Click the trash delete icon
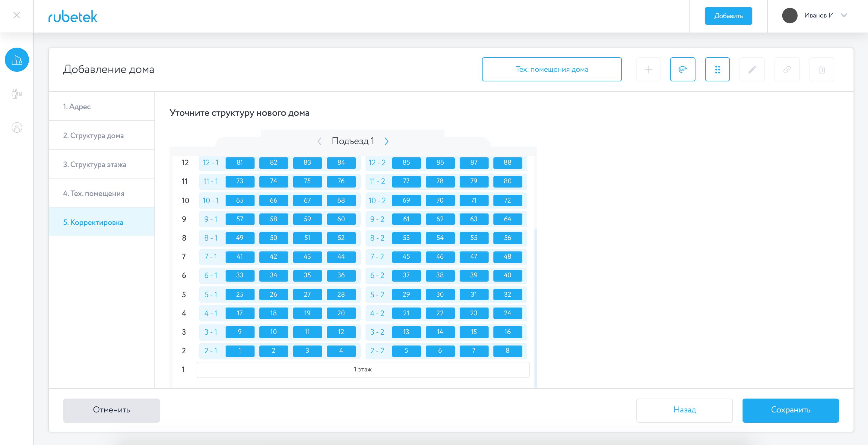Image resolution: width=868 pixels, height=445 pixels. (822, 69)
